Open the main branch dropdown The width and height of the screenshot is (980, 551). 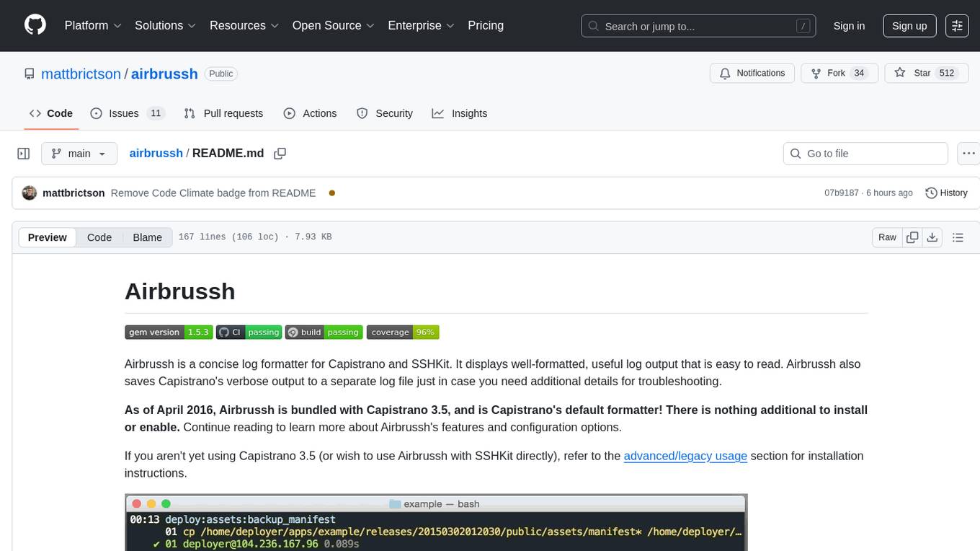click(x=79, y=154)
